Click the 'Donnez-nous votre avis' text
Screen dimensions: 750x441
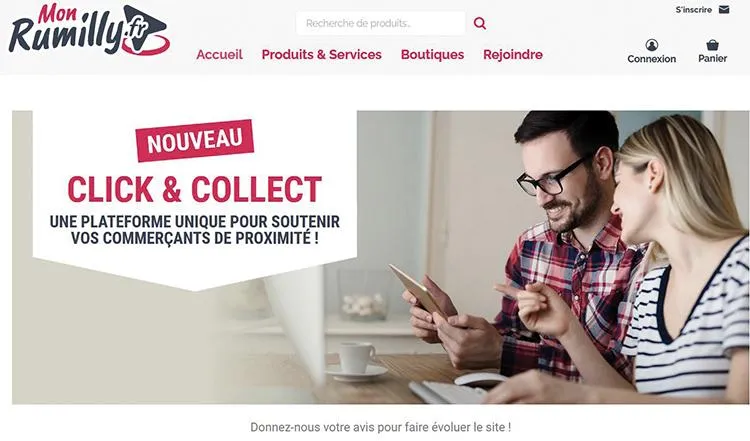[x=381, y=427]
